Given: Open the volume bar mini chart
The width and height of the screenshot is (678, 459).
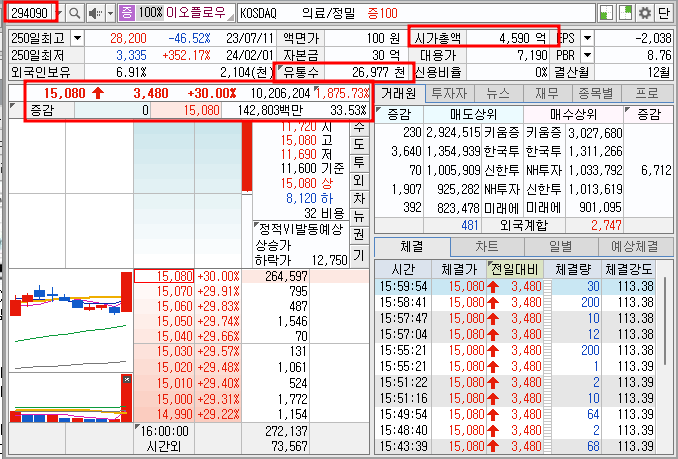Looking at the screenshot, I should coord(71,398).
